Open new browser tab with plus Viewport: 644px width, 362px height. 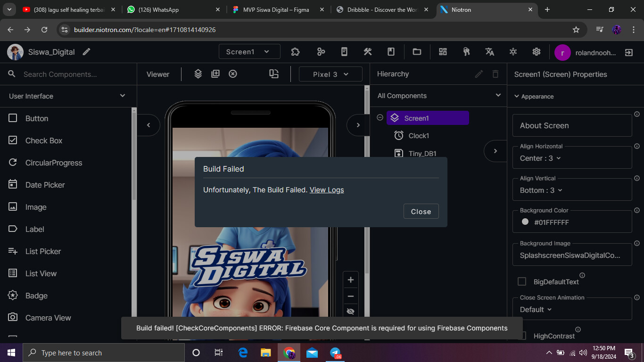coord(547,9)
